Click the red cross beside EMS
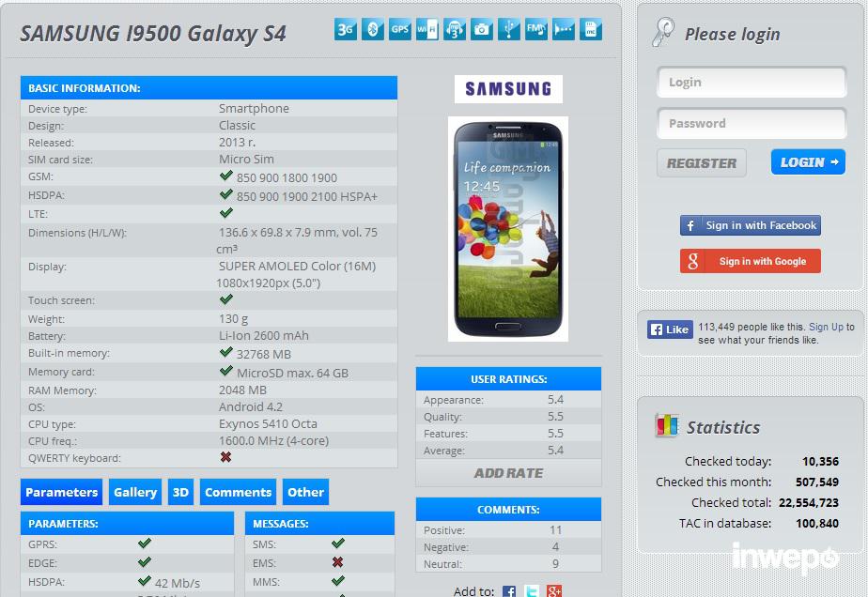This screenshot has width=868, height=597. tap(337, 562)
